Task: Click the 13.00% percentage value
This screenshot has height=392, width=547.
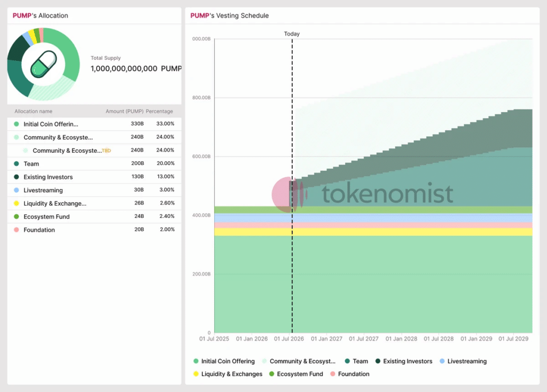Action: [166, 176]
